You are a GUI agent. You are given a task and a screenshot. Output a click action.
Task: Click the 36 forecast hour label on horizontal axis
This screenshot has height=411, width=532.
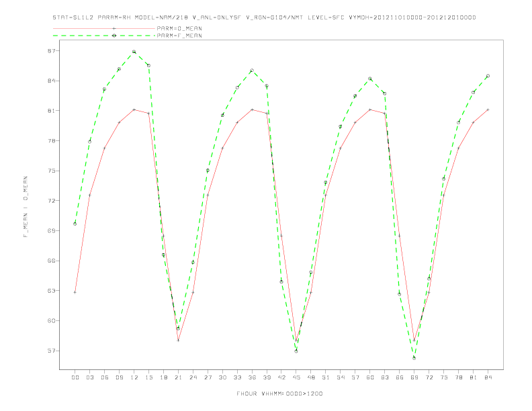pyautogui.click(x=252, y=377)
